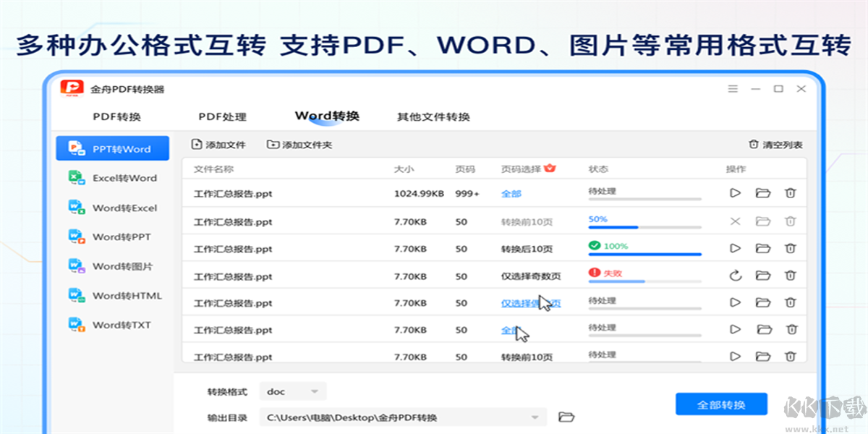The height and width of the screenshot is (434, 868).
Task: Start converting the first 工作汇总报告.ppt file
Action: pos(734,193)
